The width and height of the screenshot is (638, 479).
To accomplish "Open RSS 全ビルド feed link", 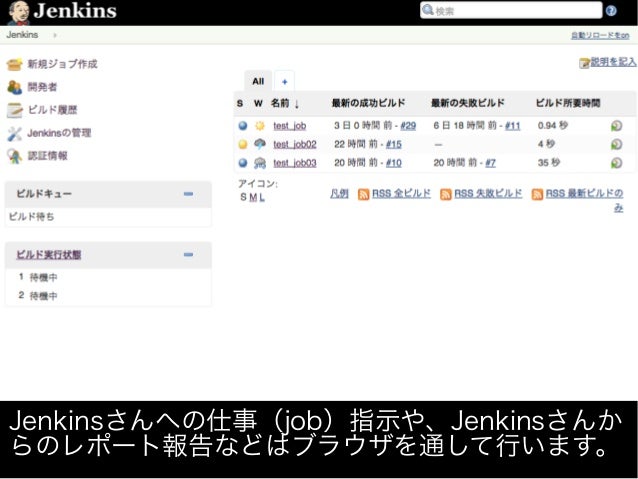I will [x=401, y=194].
